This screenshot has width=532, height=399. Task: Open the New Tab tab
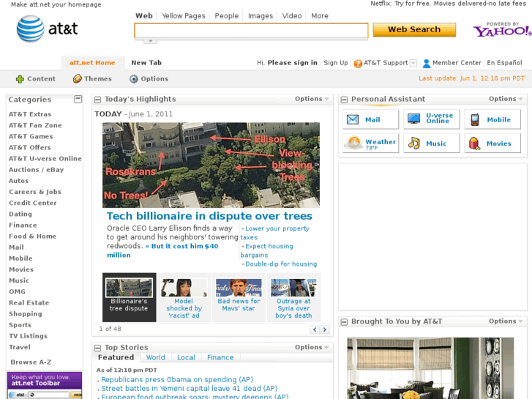point(146,63)
